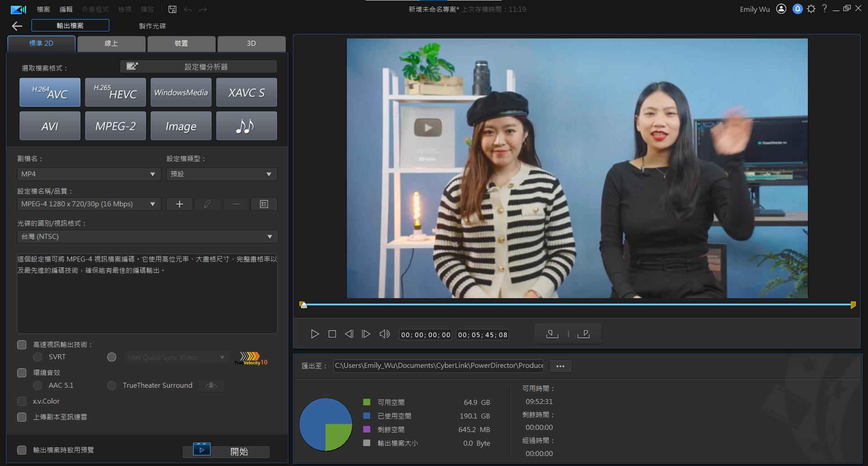The width and height of the screenshot is (868, 466).
Task: Open the 檔案 menu
Action: pos(43,9)
